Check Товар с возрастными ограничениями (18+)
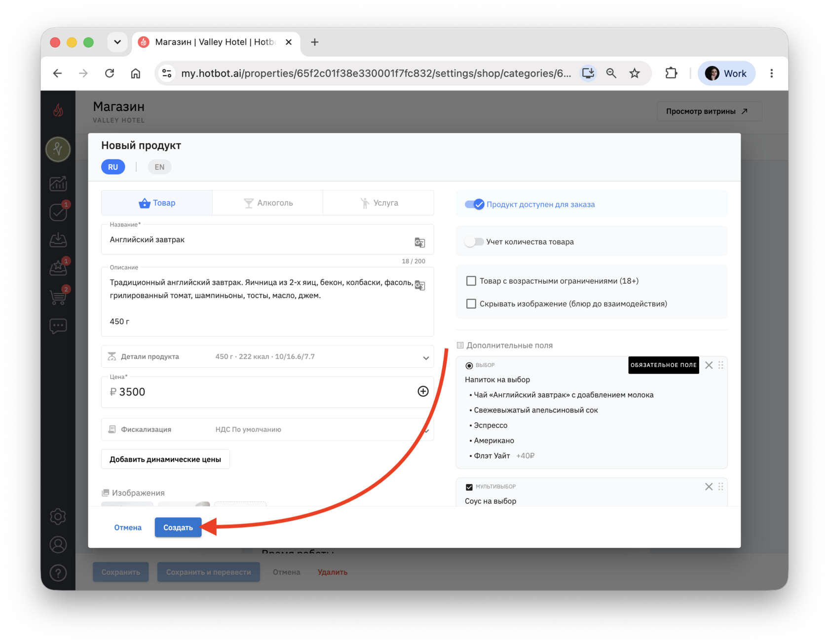829x644 pixels. tap(471, 281)
